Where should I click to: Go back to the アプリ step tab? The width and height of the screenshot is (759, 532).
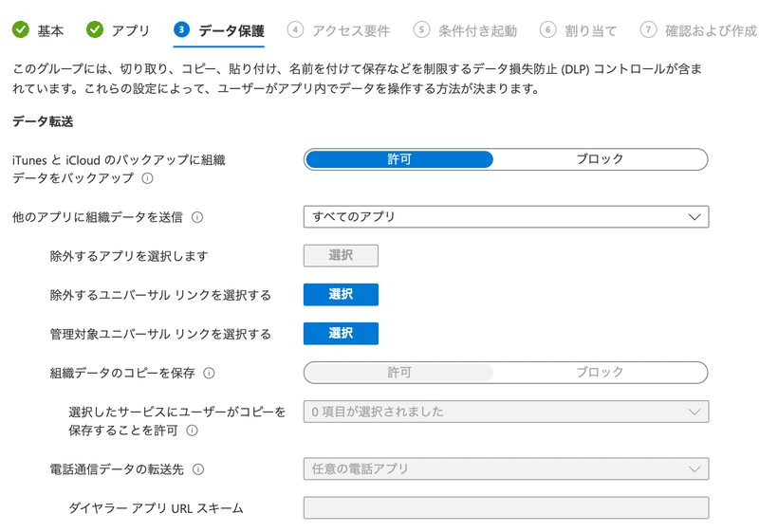(x=118, y=30)
